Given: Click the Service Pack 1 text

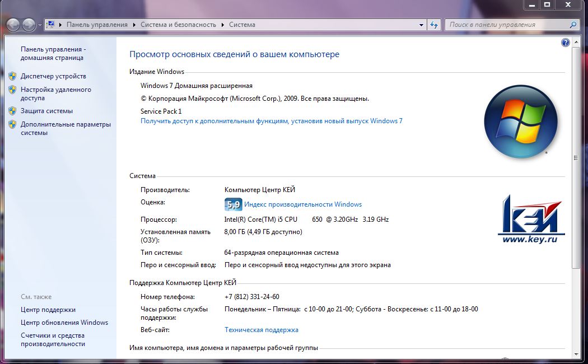Looking at the screenshot, I should point(161,111).
